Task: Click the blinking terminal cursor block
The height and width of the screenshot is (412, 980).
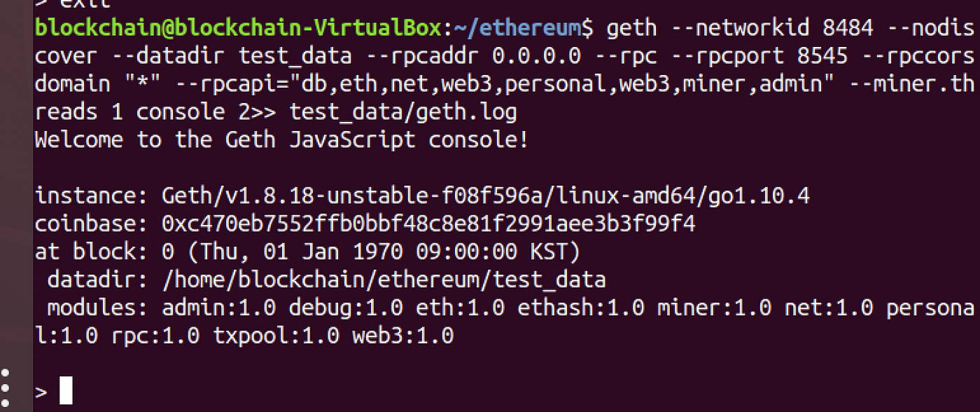Action: 66,390
